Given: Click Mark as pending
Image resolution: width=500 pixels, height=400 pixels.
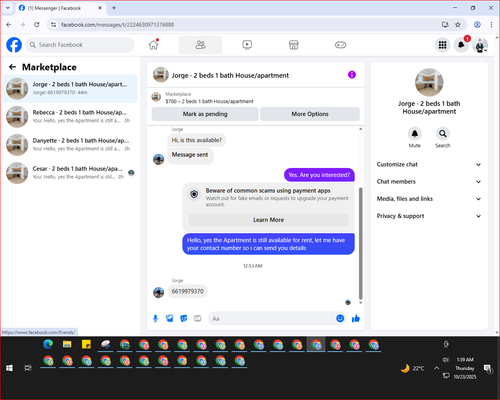Looking at the screenshot, I should 205,114.
